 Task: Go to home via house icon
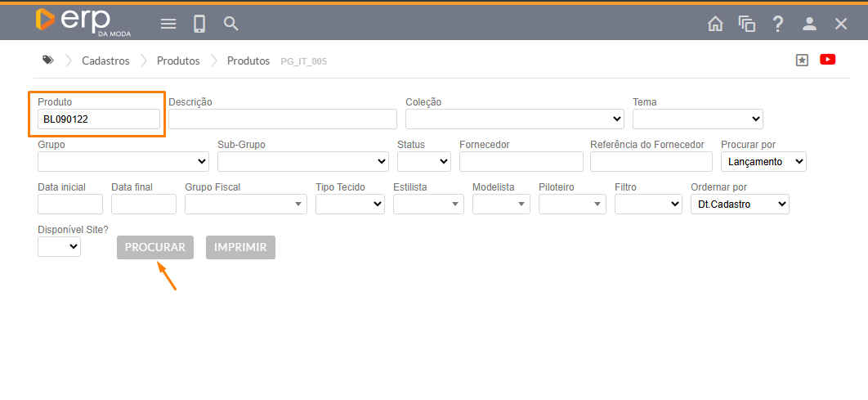(x=715, y=24)
